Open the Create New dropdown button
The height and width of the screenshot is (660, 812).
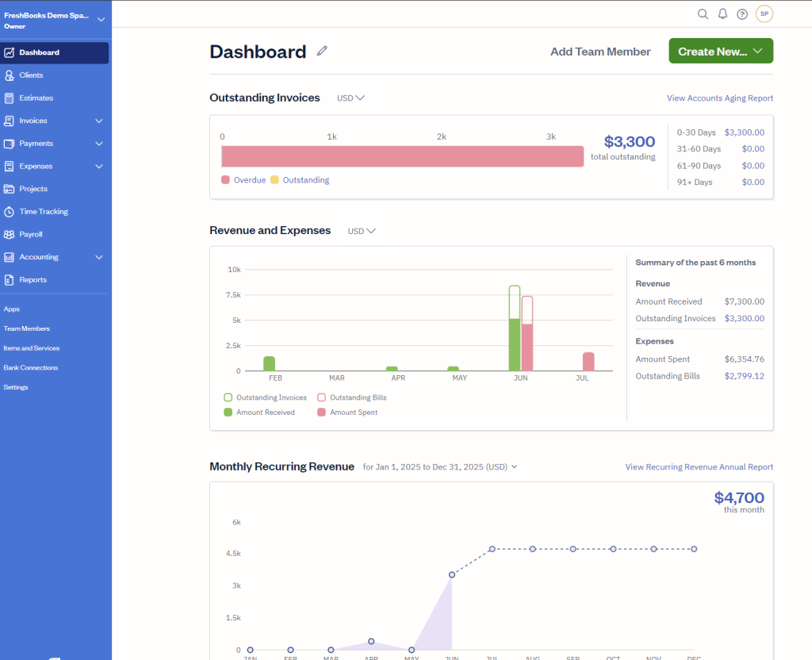click(721, 51)
